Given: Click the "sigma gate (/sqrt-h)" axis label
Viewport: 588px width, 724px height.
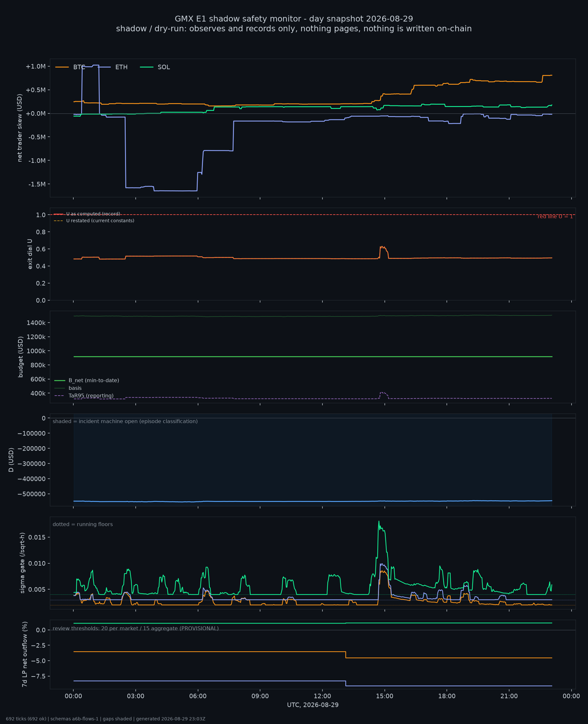Looking at the screenshot, I should pos(22,563).
